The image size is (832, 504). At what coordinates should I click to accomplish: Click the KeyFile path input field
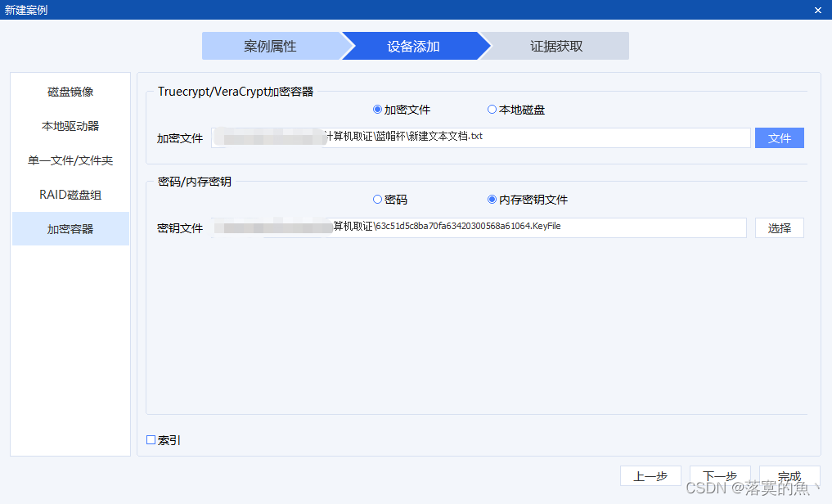tap(480, 227)
